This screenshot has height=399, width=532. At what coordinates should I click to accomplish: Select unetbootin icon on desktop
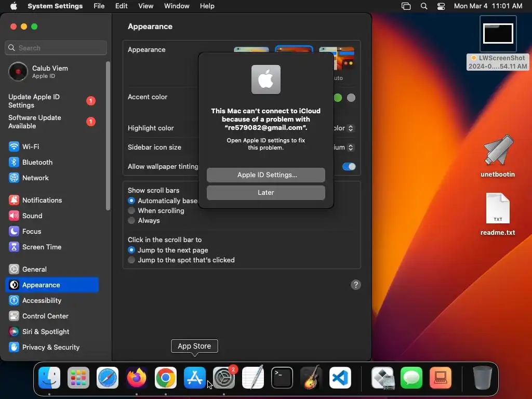498,156
